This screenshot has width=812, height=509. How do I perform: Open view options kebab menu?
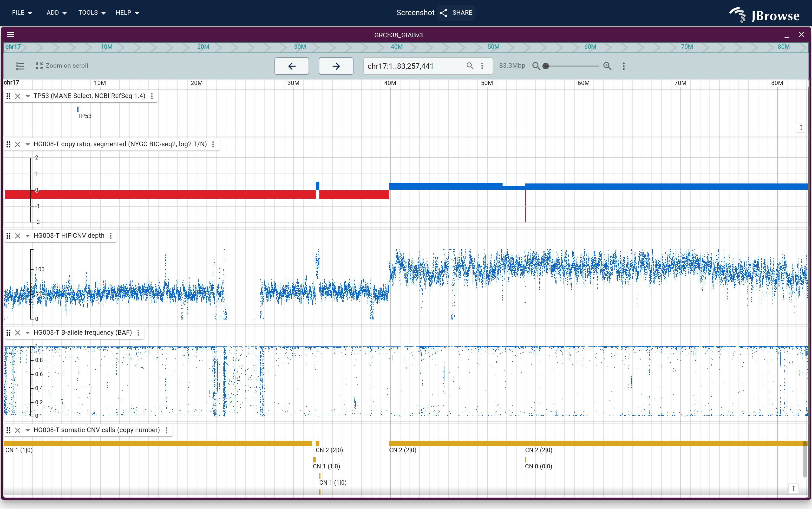click(624, 66)
